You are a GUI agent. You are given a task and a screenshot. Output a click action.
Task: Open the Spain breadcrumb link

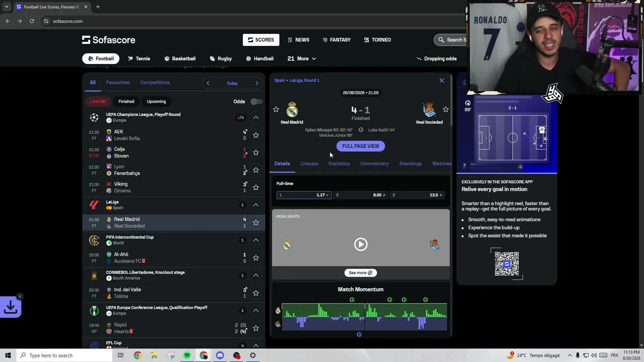tap(279, 80)
